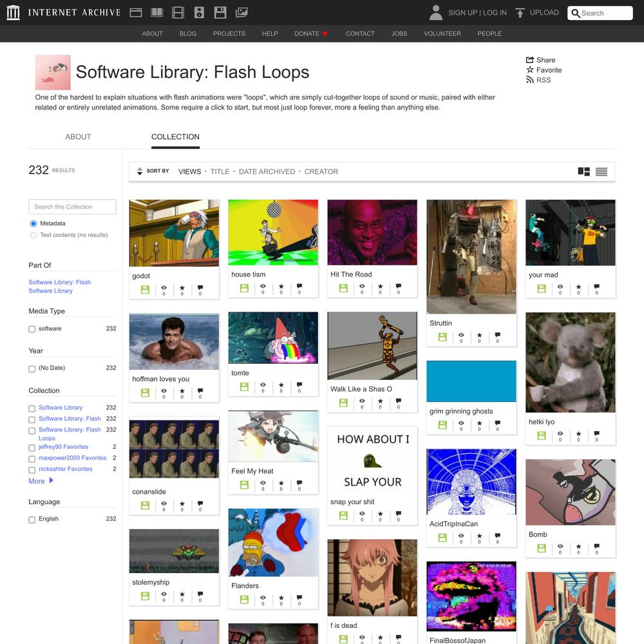Check the software media type checkbox
Image resolution: width=644 pixels, height=644 pixels.
tap(32, 329)
